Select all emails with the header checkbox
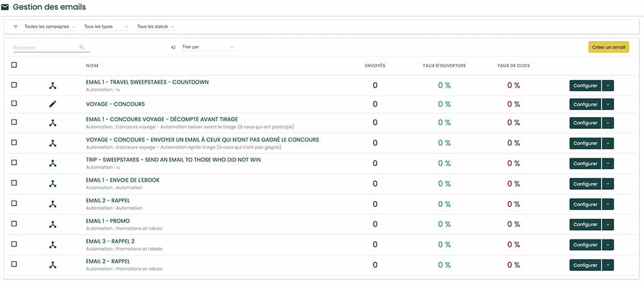The image size is (644, 286). 14,65
